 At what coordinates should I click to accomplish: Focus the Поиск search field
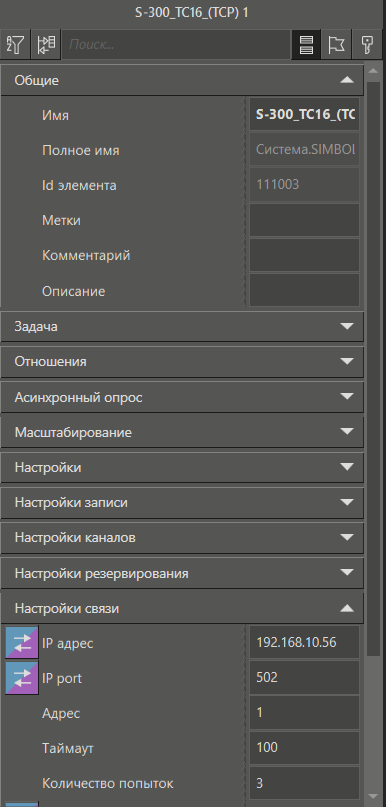[176, 45]
